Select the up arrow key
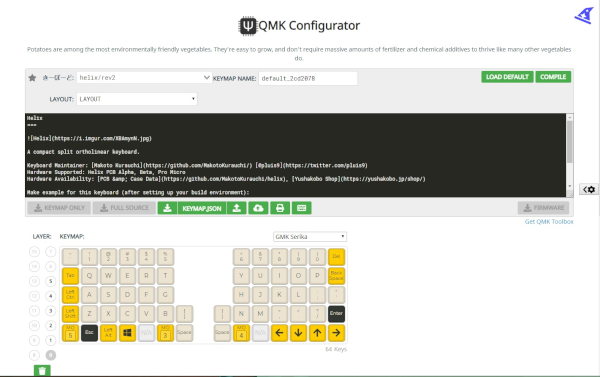Screen dimensions: 600x377 coord(317,333)
